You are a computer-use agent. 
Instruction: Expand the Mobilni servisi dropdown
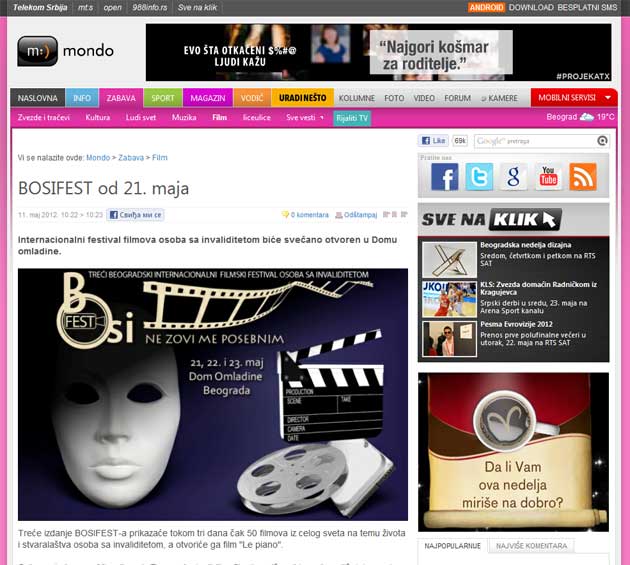tap(572, 98)
